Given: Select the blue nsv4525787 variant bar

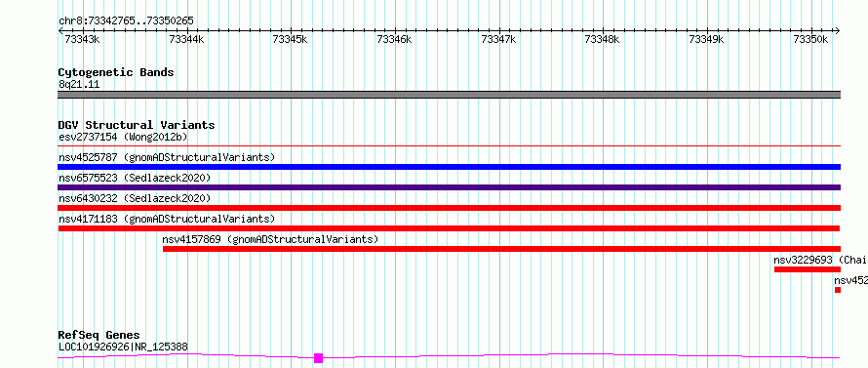Looking at the screenshot, I should click(x=449, y=167).
